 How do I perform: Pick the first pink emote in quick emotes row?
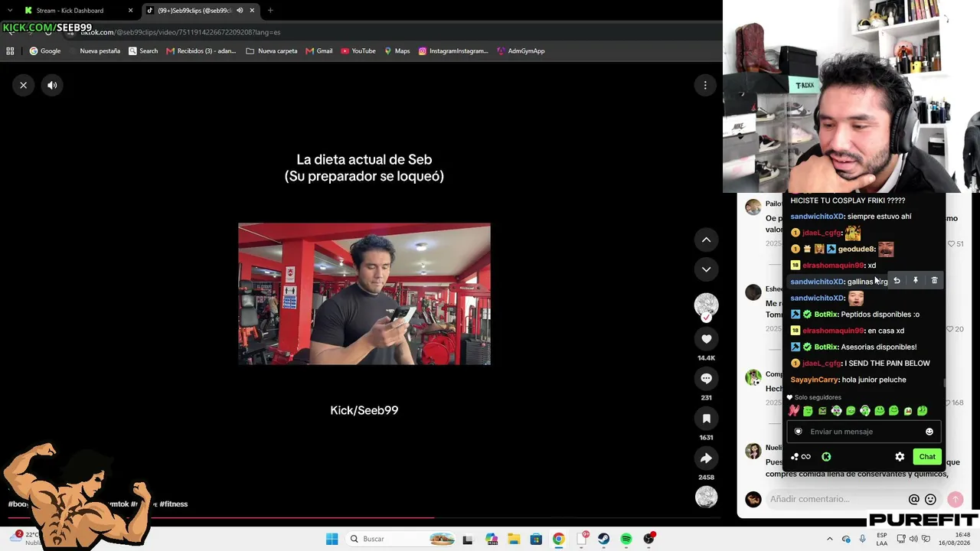point(794,411)
